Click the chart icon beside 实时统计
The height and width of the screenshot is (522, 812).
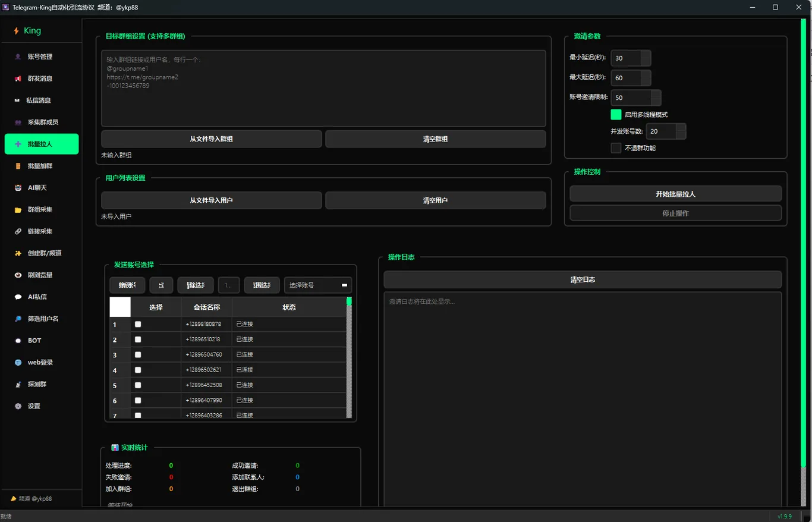(x=115, y=448)
